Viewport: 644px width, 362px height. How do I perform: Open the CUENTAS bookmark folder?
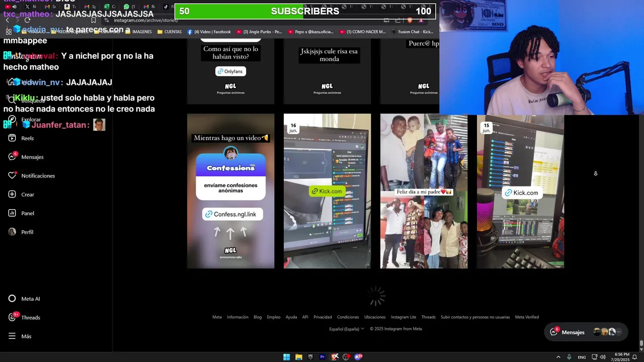pos(169,32)
